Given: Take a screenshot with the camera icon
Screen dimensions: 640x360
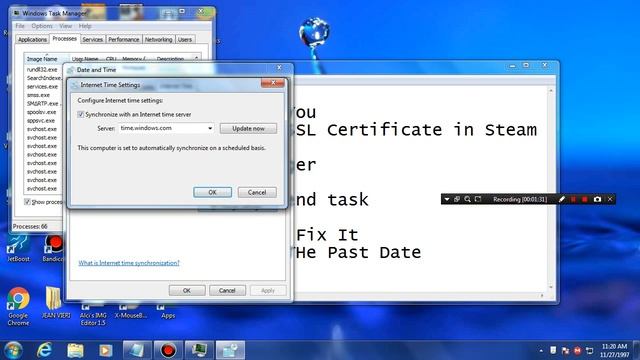Looking at the screenshot, I should click(598, 199).
